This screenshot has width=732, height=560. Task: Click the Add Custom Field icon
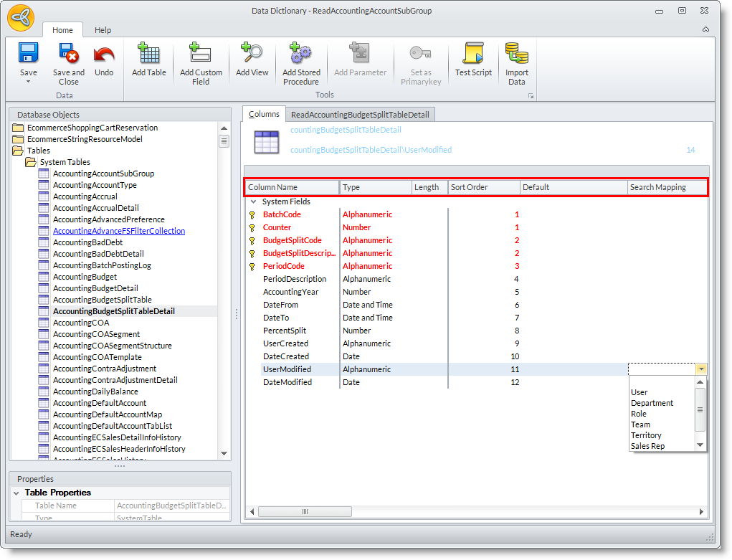201,54
